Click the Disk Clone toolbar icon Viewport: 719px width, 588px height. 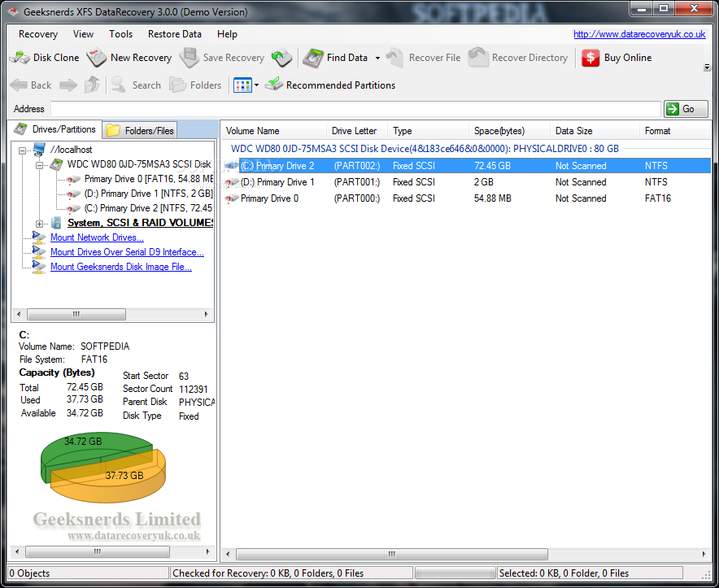click(20, 58)
